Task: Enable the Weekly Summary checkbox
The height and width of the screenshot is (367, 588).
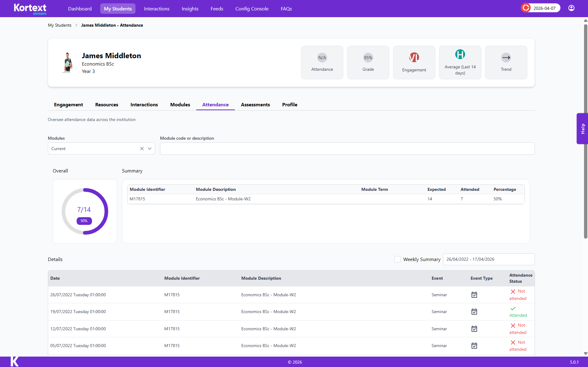Action: coord(397,259)
